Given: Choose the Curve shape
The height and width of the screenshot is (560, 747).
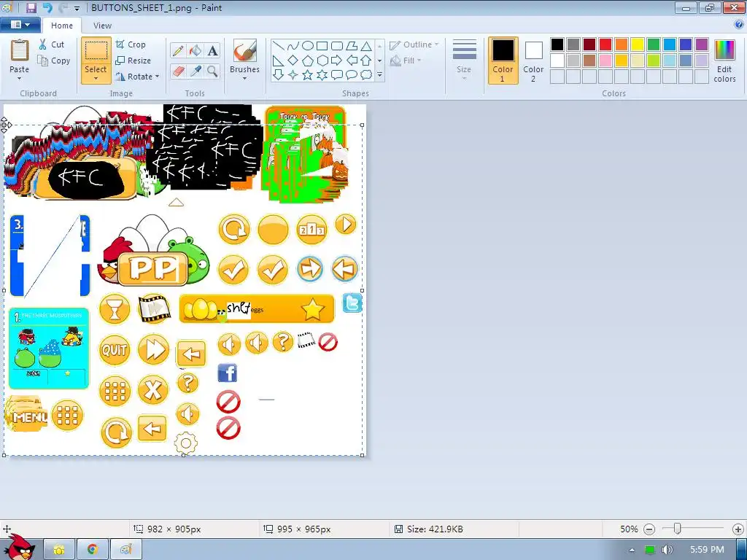Looking at the screenshot, I should tap(293, 46).
